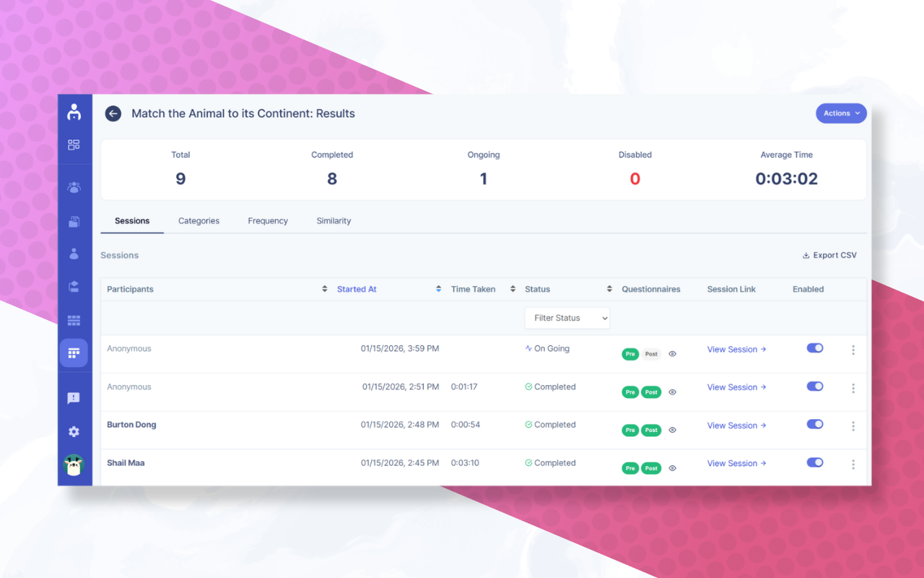Open the brick grid sidebar icon
This screenshot has width=924, height=578.
point(74,320)
